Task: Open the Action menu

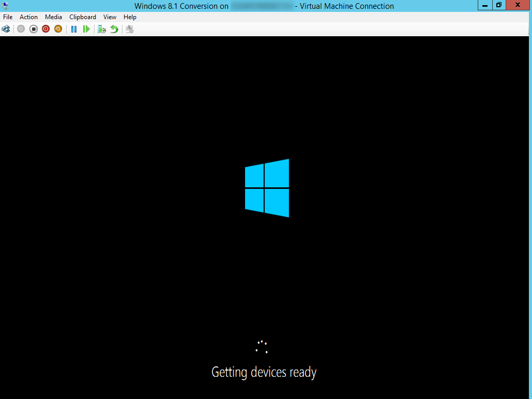Action: [x=28, y=17]
